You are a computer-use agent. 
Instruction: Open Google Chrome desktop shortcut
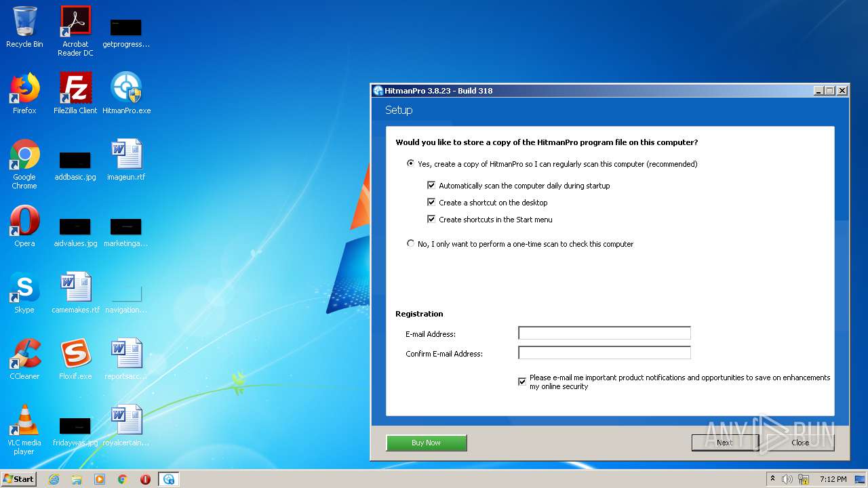coord(24,164)
